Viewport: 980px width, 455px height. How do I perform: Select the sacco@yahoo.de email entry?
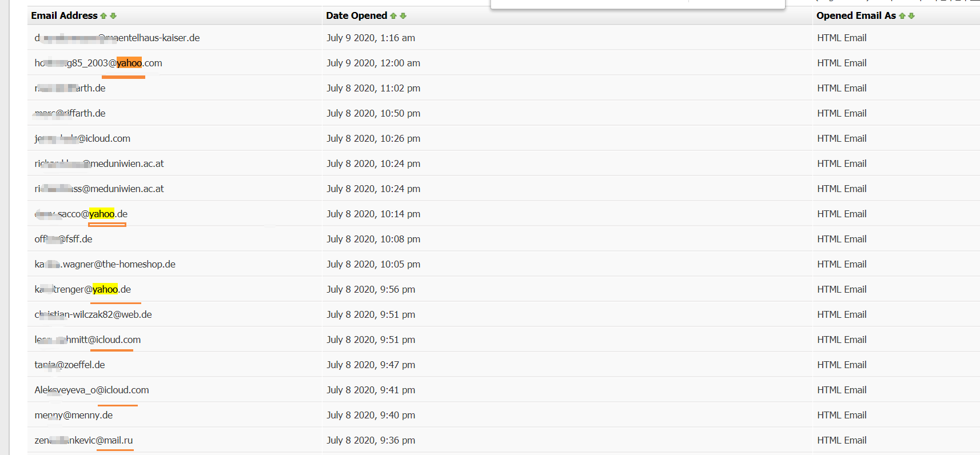(x=81, y=214)
